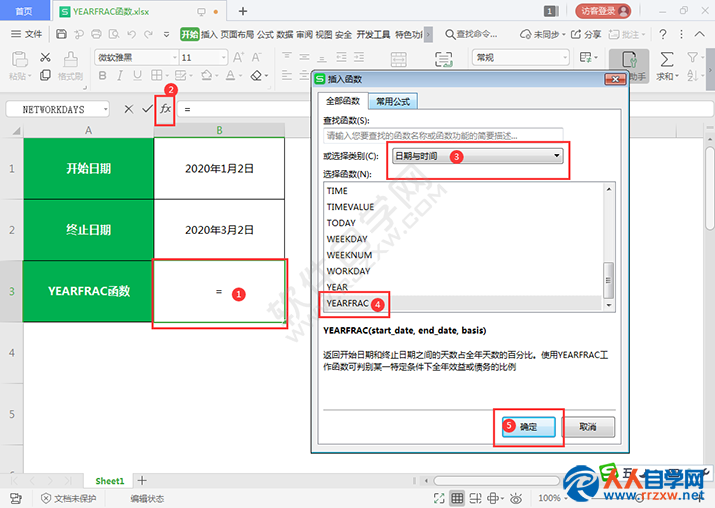The image size is (715, 508).
Task: Cancel formula entry with X icon
Action: [x=129, y=109]
